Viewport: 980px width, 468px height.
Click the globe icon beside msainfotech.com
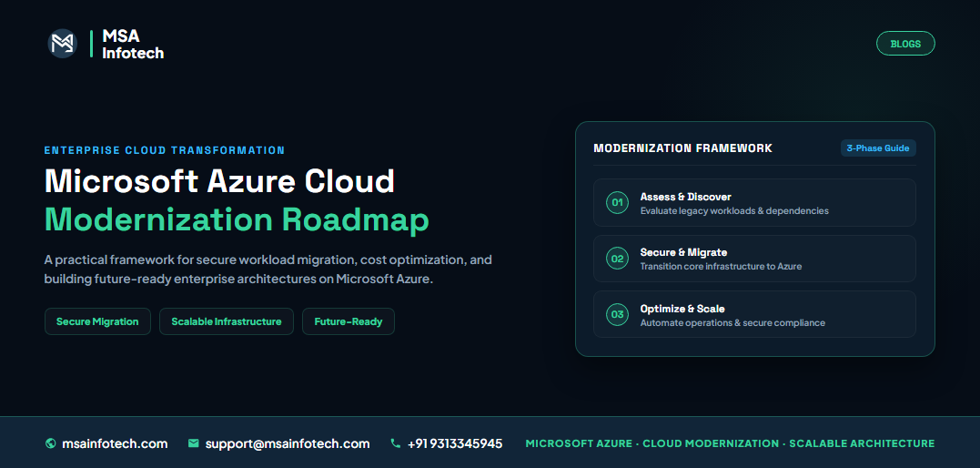tap(51, 443)
